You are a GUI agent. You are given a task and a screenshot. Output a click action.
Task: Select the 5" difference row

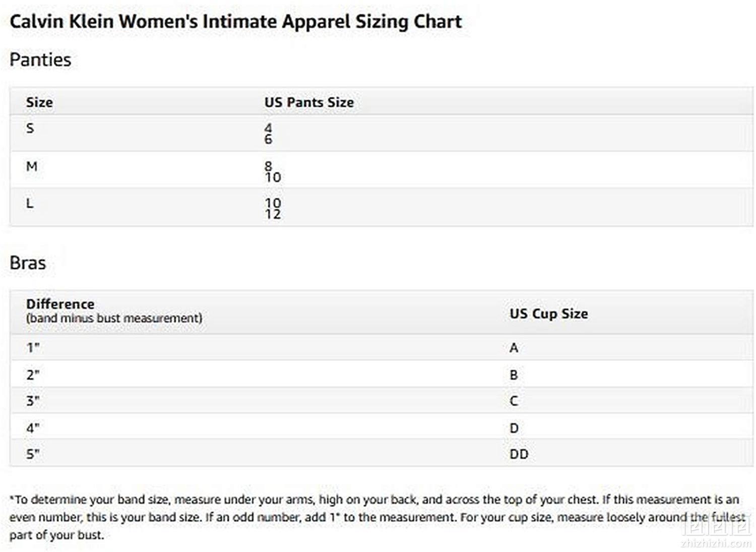click(381, 453)
